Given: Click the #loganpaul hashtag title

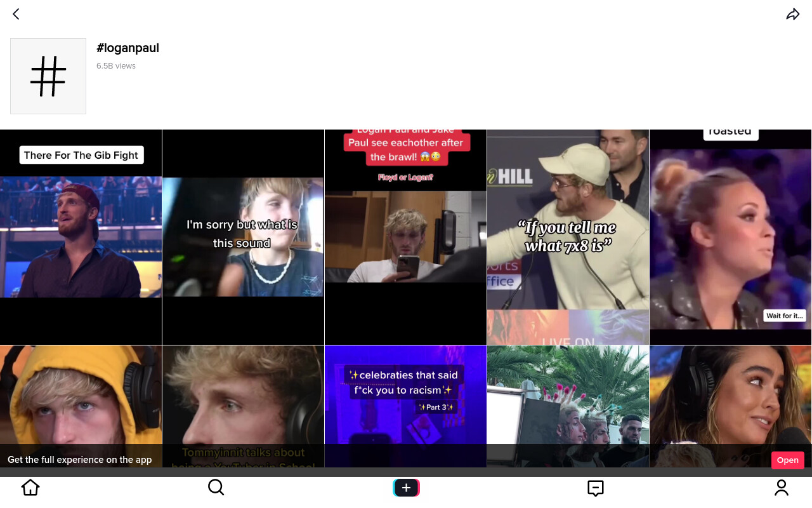Looking at the screenshot, I should coord(128,48).
